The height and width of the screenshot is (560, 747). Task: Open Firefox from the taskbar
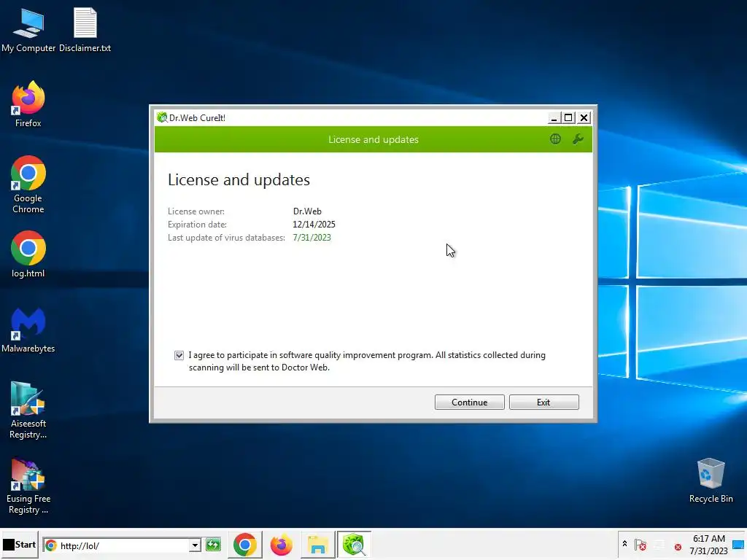coord(281,545)
